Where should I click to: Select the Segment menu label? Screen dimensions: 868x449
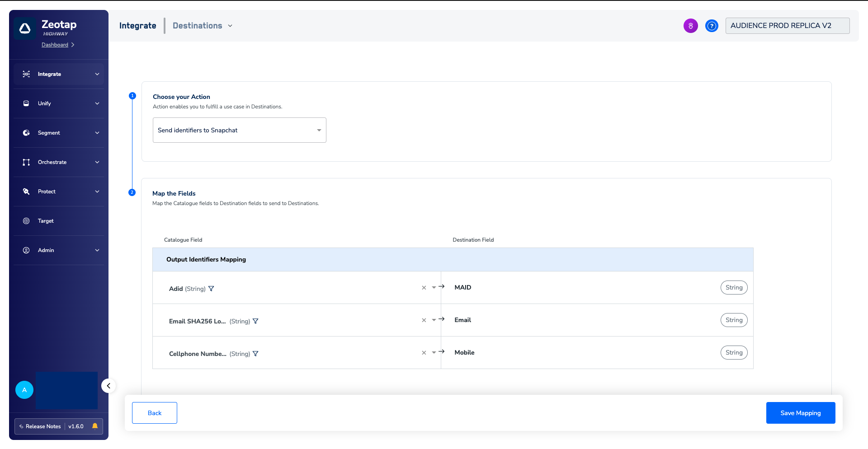[49, 133]
